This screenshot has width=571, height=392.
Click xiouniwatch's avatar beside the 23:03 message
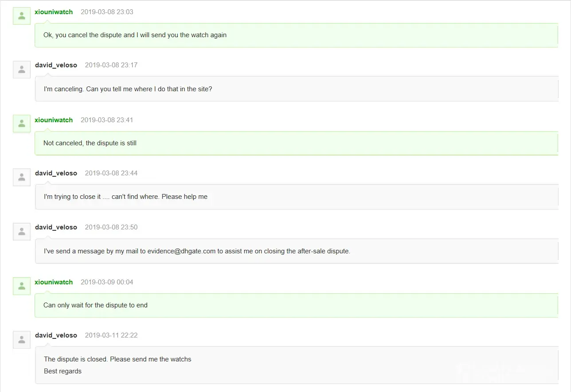21,16
